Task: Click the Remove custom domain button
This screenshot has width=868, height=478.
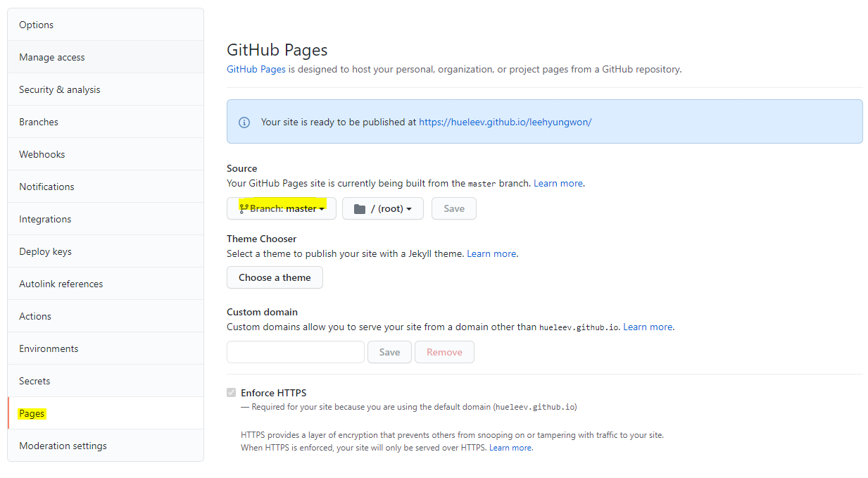Action: click(444, 352)
